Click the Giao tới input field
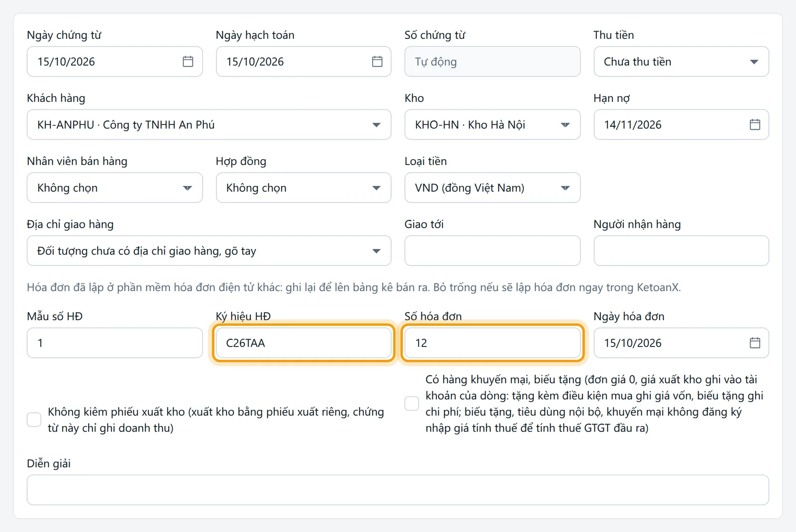The image size is (796, 532). [x=492, y=251]
